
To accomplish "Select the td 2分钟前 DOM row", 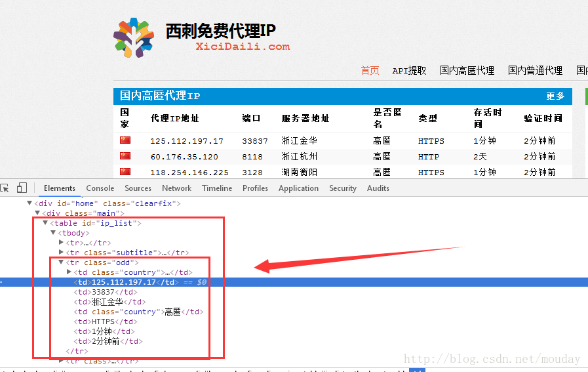I will point(108,341).
